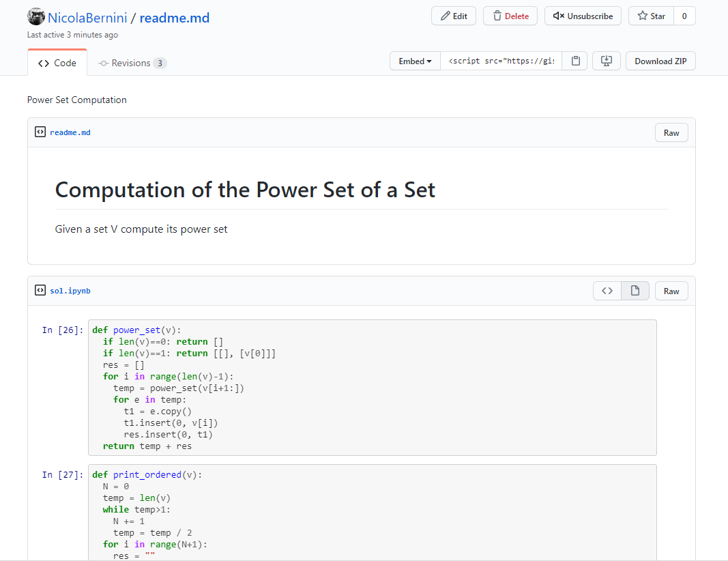Open the Embed dropdown menu
Screen dimensions: 728x561
point(415,61)
